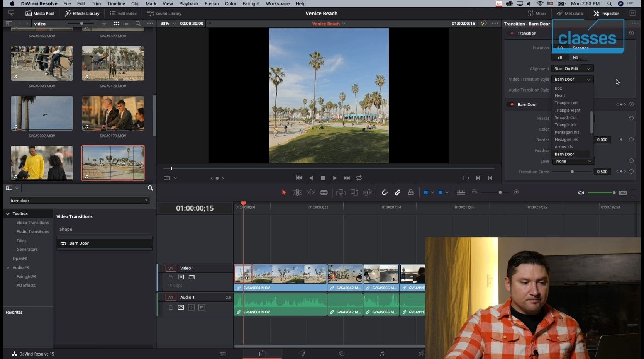Click the blue Marker icon
The height and width of the screenshot is (359, 644).
pyautogui.click(x=441, y=192)
